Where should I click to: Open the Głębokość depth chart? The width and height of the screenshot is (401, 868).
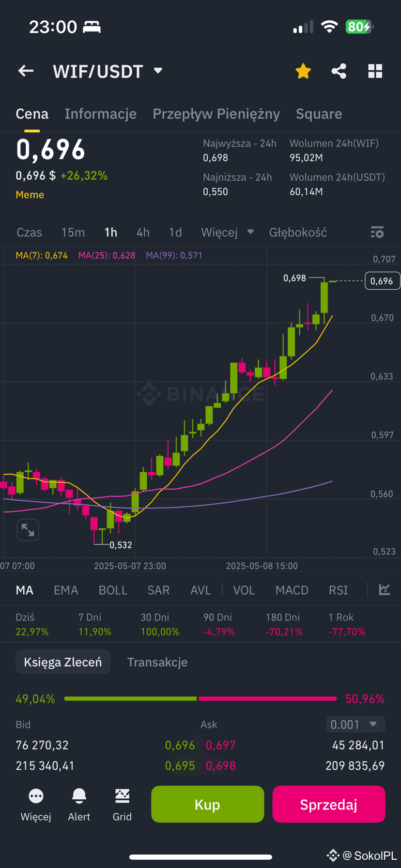click(x=298, y=232)
